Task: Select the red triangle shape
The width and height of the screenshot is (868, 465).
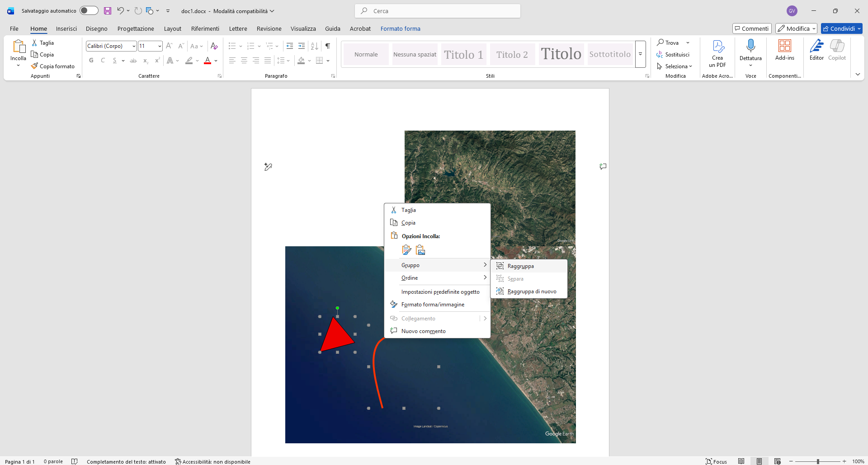Action: click(336, 334)
